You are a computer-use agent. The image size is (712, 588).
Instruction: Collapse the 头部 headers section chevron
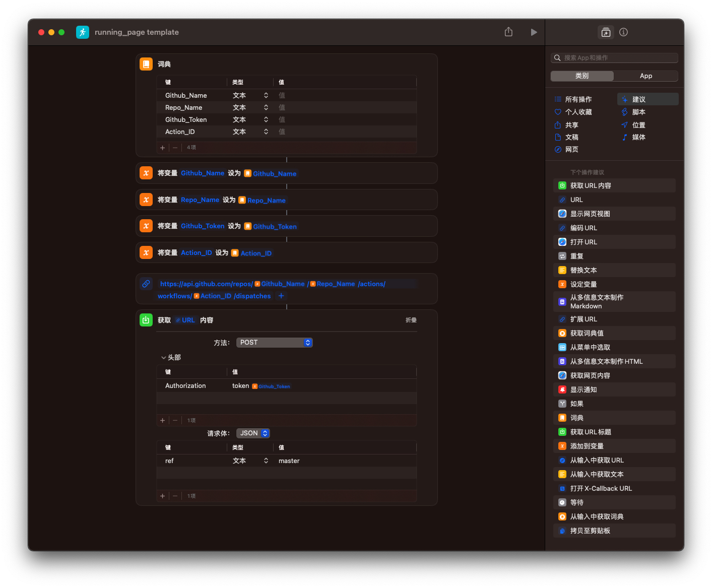[164, 357]
